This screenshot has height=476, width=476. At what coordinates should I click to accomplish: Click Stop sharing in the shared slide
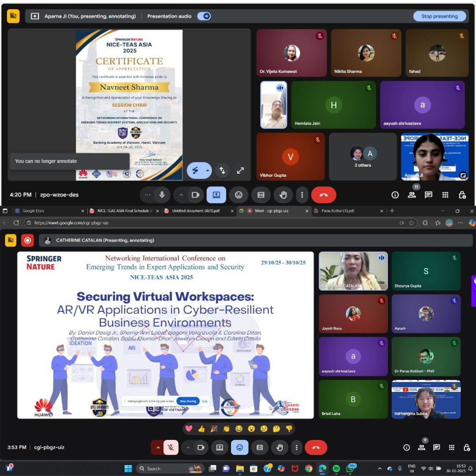[188, 401]
